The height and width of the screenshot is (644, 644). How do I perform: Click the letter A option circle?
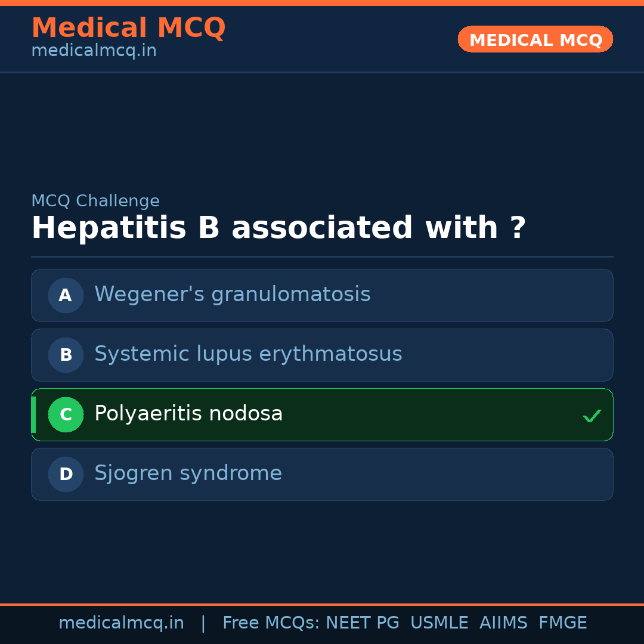pyautogui.click(x=66, y=295)
